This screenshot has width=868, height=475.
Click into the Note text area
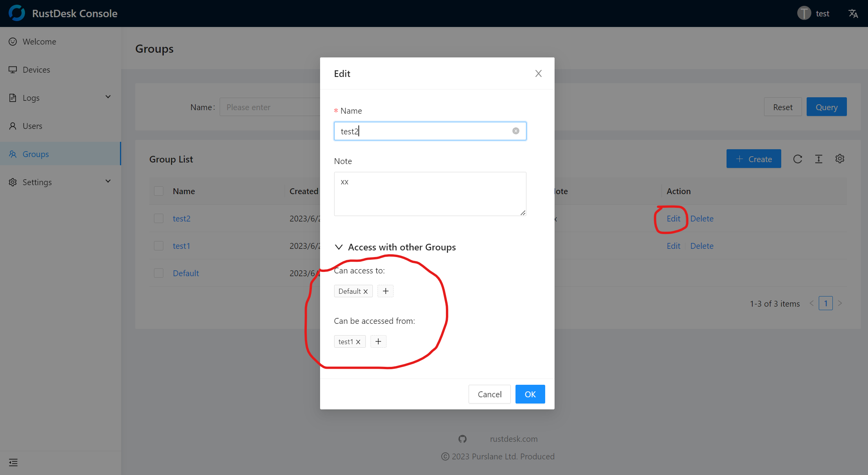[x=430, y=194]
